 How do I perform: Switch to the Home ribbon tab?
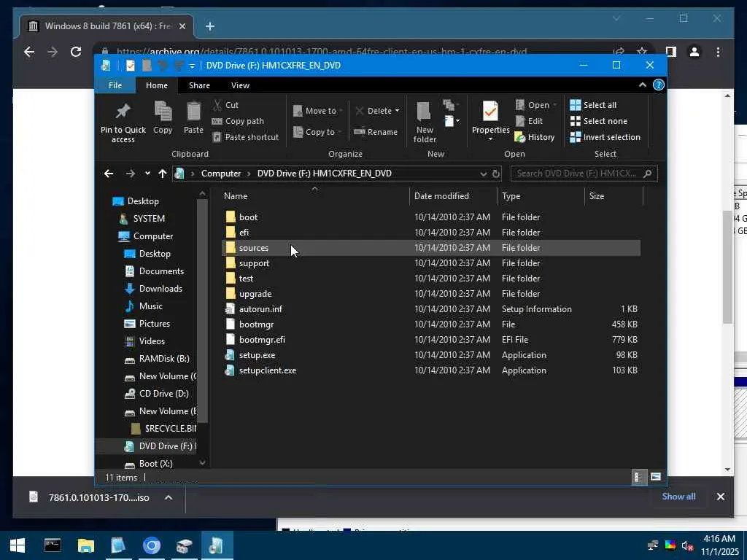157,85
